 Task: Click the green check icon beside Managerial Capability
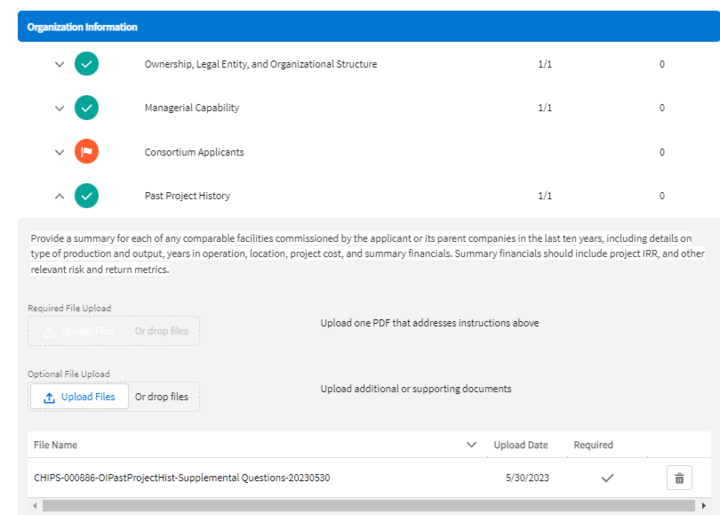tap(87, 108)
